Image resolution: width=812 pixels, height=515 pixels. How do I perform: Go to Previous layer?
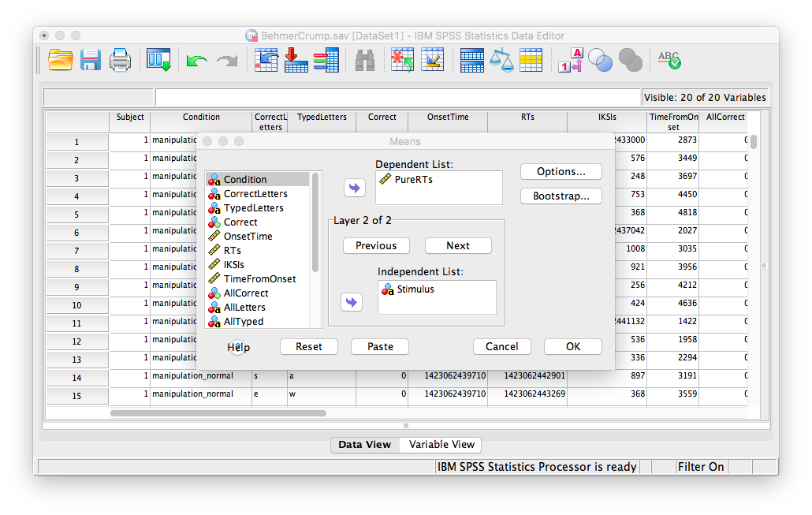[376, 245]
